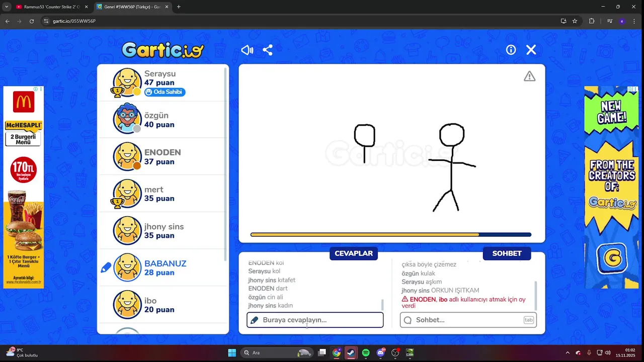Viewport: 644px width, 362px height.
Task: Open the CEVAPLAR answers tab
Action: [x=354, y=253]
